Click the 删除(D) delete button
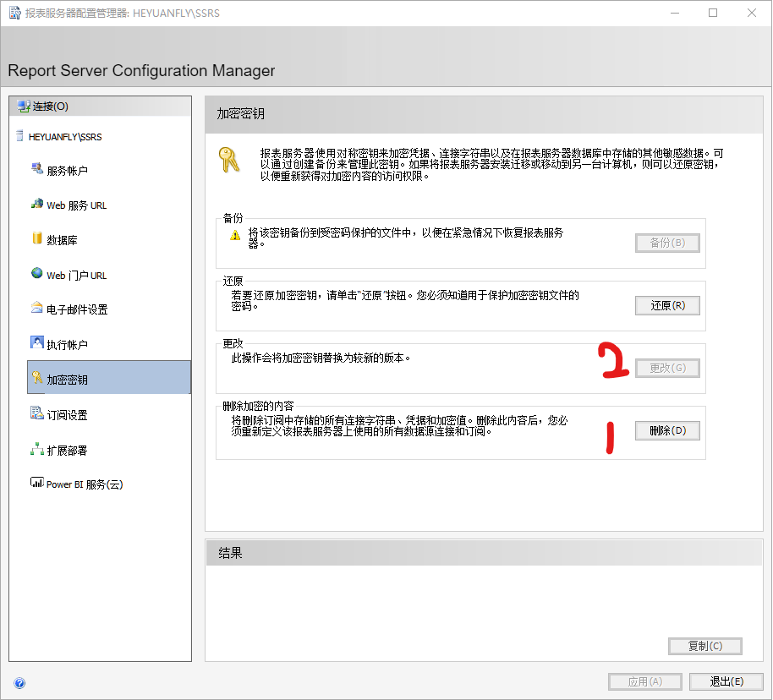The width and height of the screenshot is (773, 700). [667, 431]
